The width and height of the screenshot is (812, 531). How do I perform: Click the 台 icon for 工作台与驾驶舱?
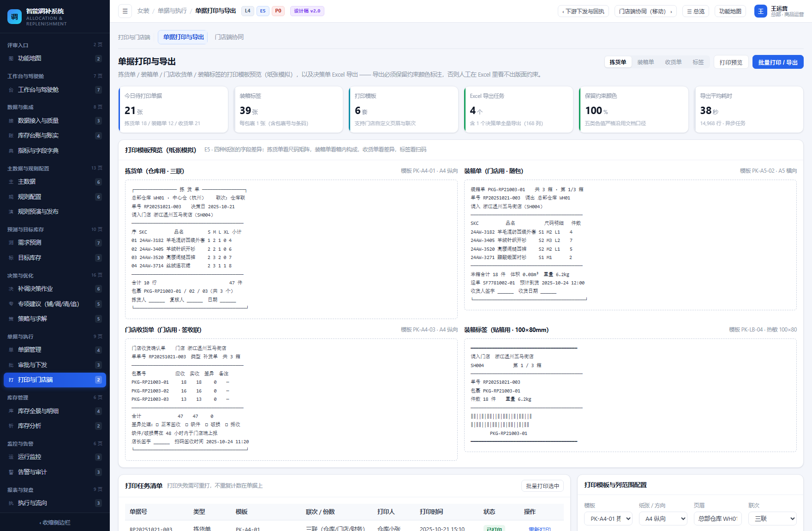click(11, 90)
